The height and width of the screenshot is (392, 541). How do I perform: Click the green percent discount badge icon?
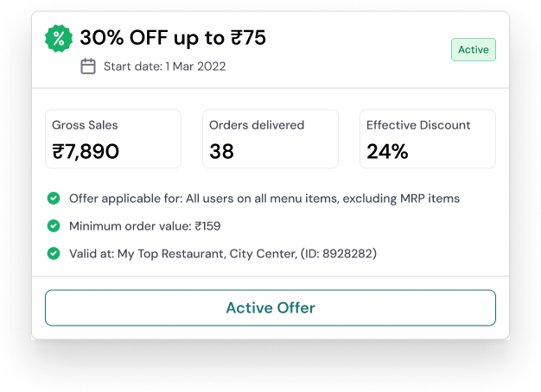pyautogui.click(x=59, y=38)
